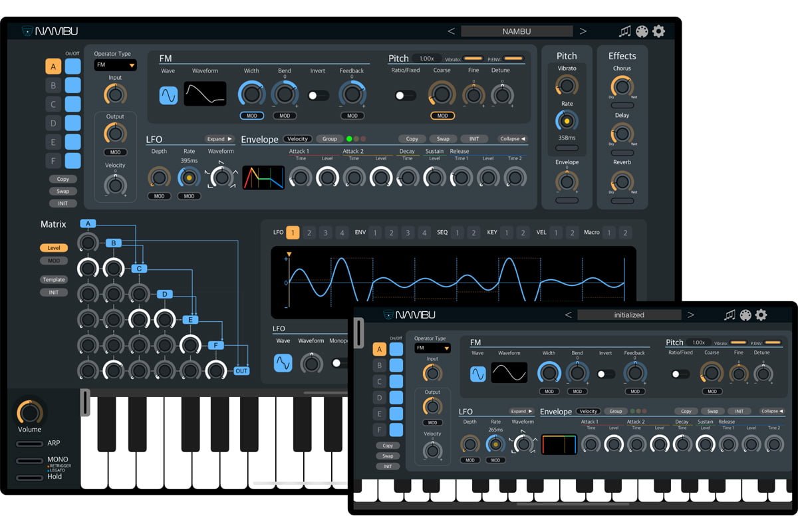Viewport: 798px width, 532px height.
Task: Toggle the Chorus effect switch
Action: click(622, 105)
